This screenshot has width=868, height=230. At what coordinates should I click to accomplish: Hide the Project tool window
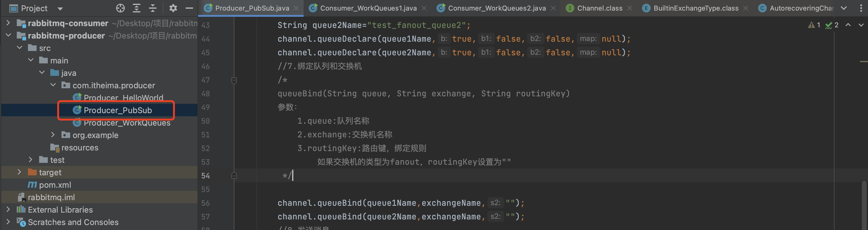point(189,8)
